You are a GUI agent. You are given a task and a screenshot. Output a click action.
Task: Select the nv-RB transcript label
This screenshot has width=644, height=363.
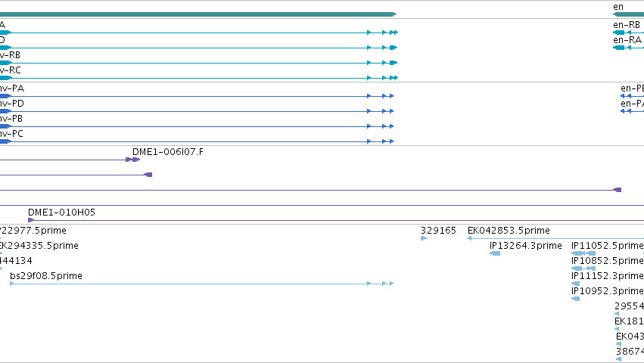tap(10, 55)
